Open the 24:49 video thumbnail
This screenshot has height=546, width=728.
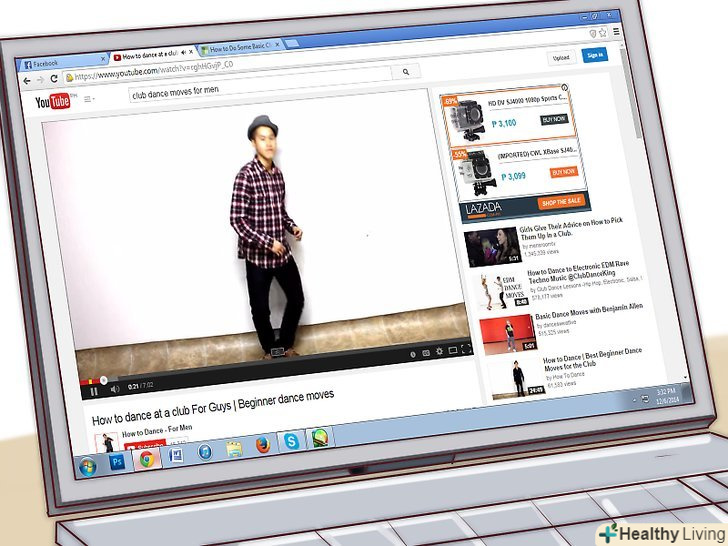[516, 378]
